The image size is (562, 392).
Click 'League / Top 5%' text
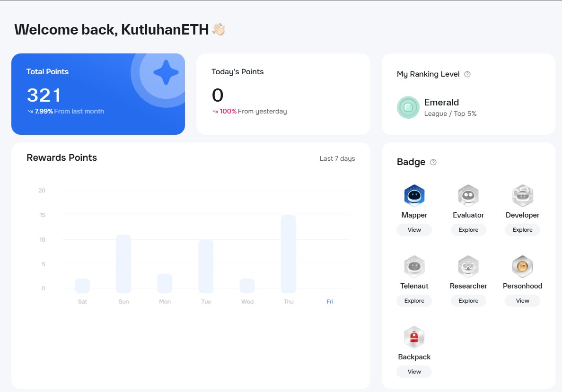[450, 113]
